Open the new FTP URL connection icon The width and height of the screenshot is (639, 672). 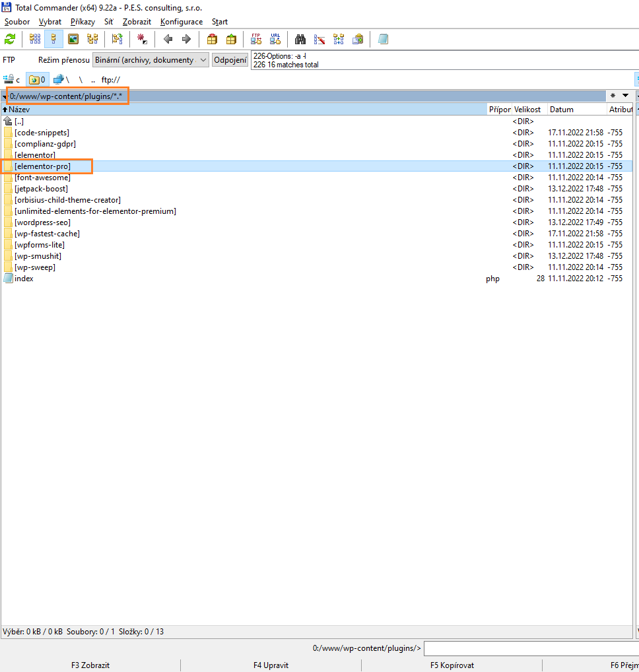[x=275, y=40]
